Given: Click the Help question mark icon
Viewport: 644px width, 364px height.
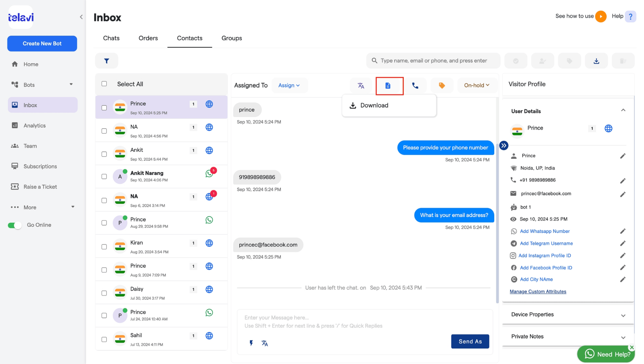Looking at the screenshot, I should 630,16.
